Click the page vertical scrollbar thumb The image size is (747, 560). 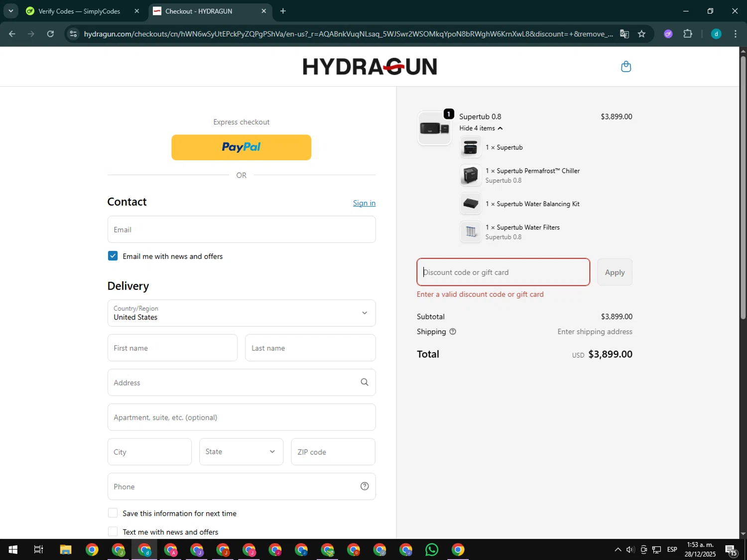pos(743,187)
